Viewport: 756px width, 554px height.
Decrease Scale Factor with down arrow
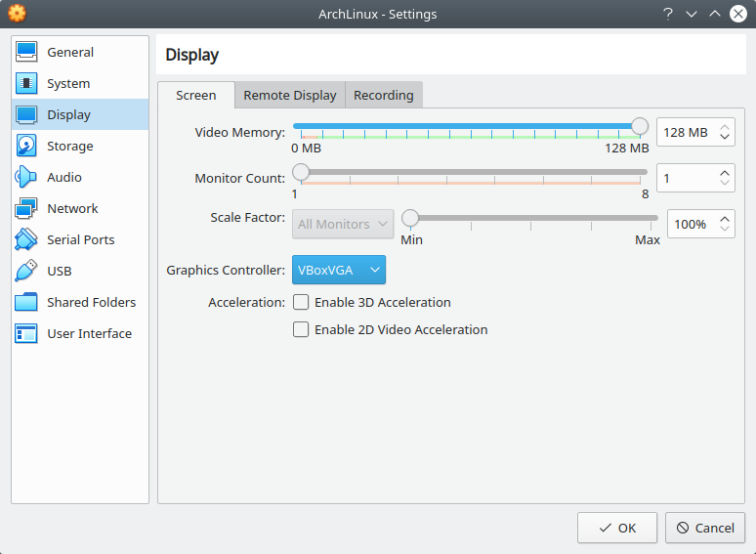click(x=724, y=229)
